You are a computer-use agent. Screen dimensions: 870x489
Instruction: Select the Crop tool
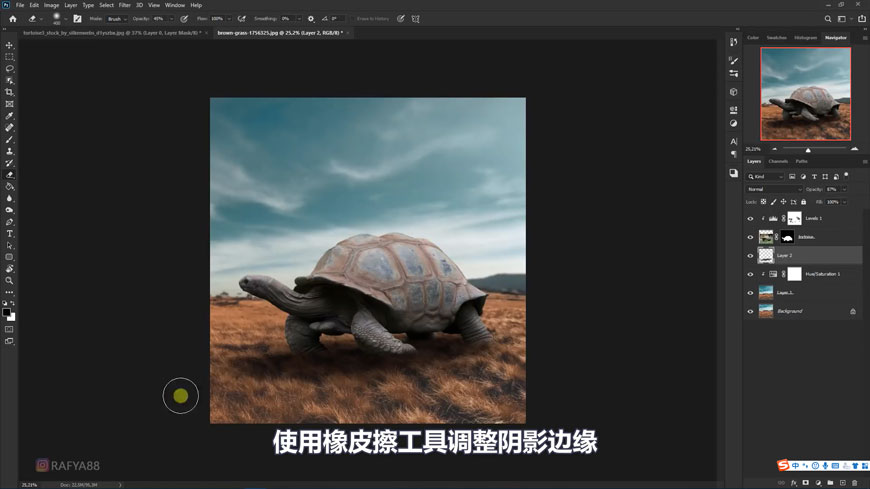click(10, 92)
